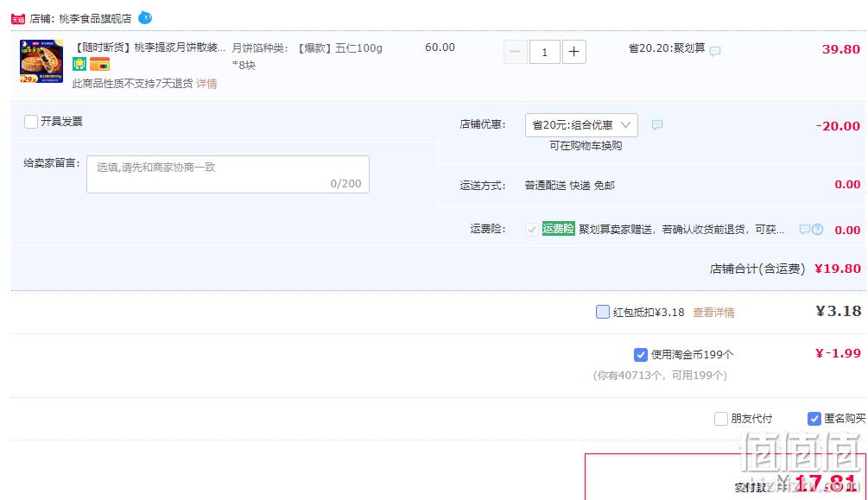868x500 pixels.
Task: Focus the 给卖家留言 message box
Action: (x=227, y=174)
